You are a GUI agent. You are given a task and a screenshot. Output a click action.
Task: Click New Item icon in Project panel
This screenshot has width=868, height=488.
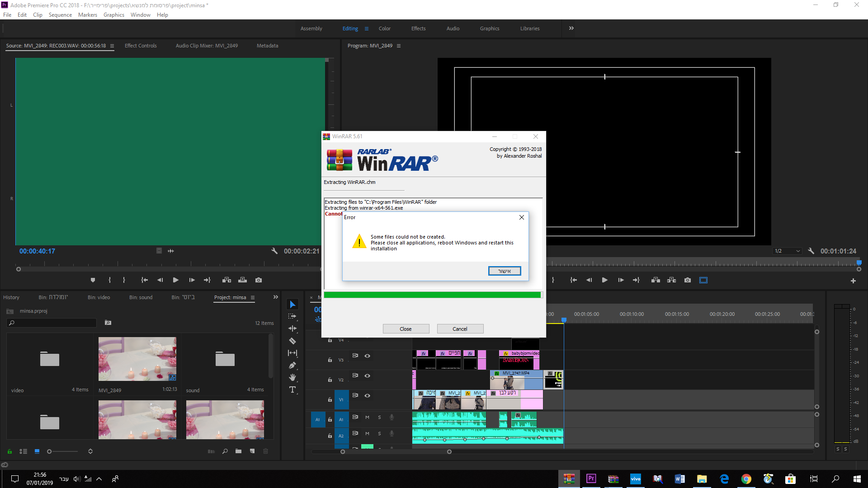click(x=252, y=451)
